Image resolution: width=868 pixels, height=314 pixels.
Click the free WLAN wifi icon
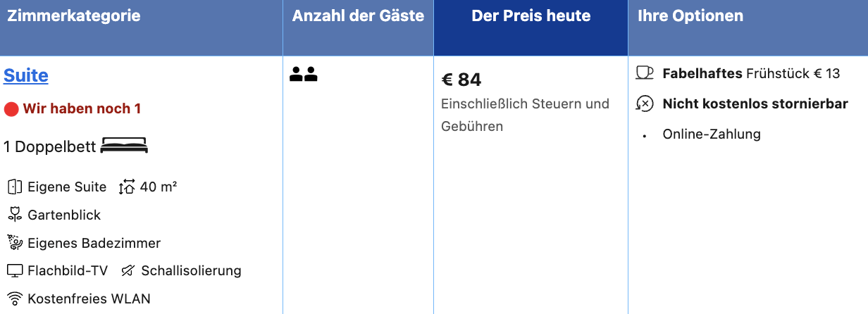[x=15, y=299]
